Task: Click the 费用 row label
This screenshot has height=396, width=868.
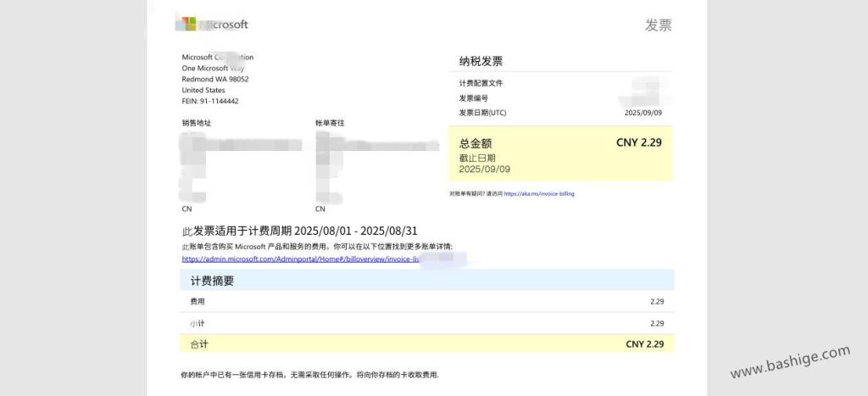Action: [x=197, y=302]
